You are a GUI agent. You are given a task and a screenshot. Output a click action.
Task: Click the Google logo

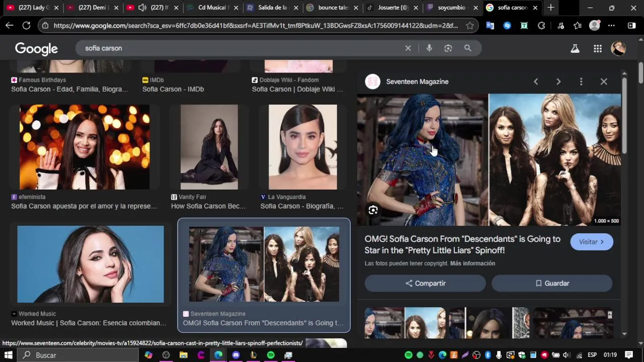(36, 48)
